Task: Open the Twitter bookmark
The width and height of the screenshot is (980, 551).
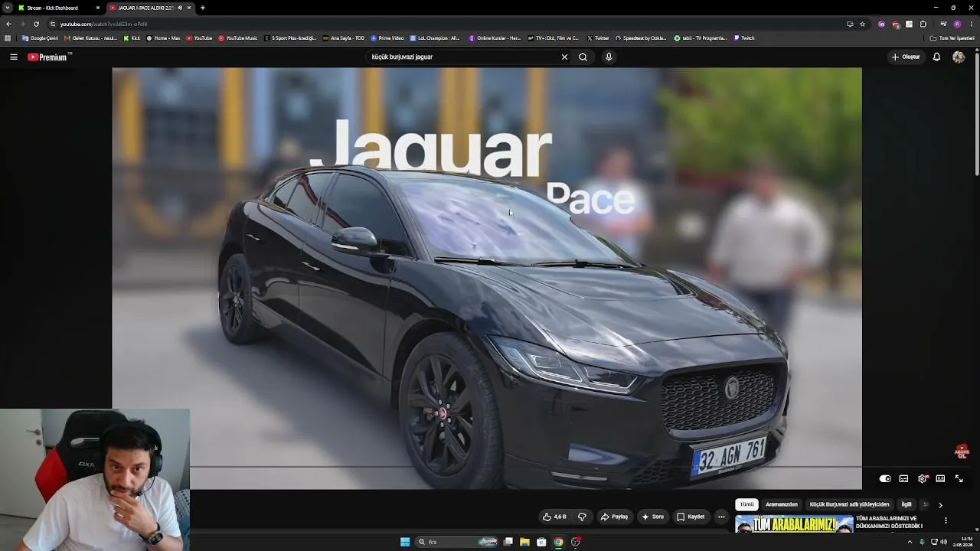Action: [x=598, y=37]
